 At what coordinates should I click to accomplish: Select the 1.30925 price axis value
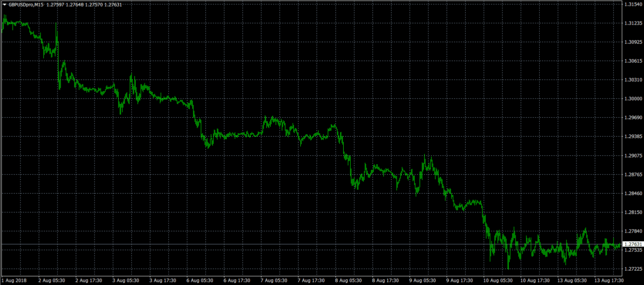[x=633, y=42]
